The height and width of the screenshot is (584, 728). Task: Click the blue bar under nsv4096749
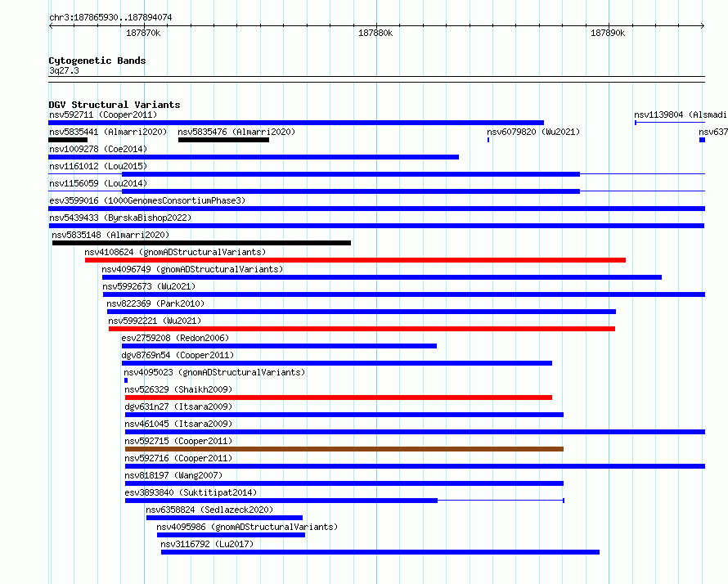(x=382, y=277)
